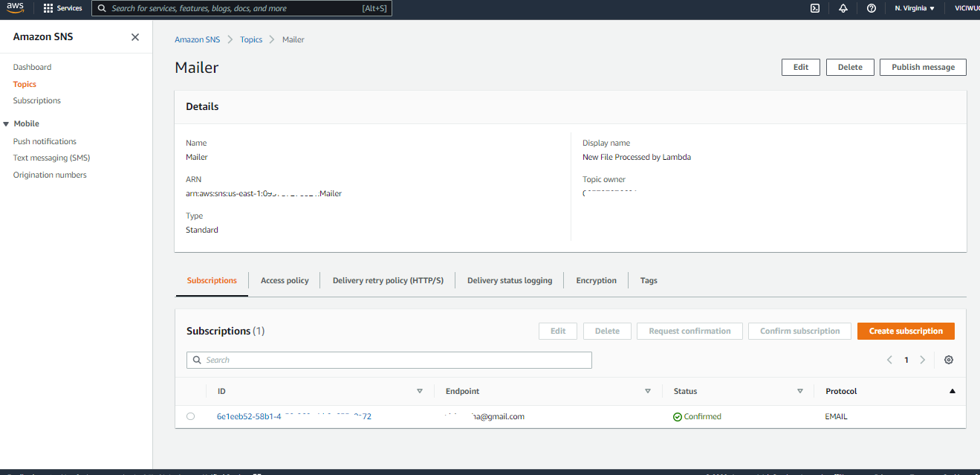This screenshot has height=475, width=980.
Task: Switch to the Encryption tab
Action: (x=596, y=280)
